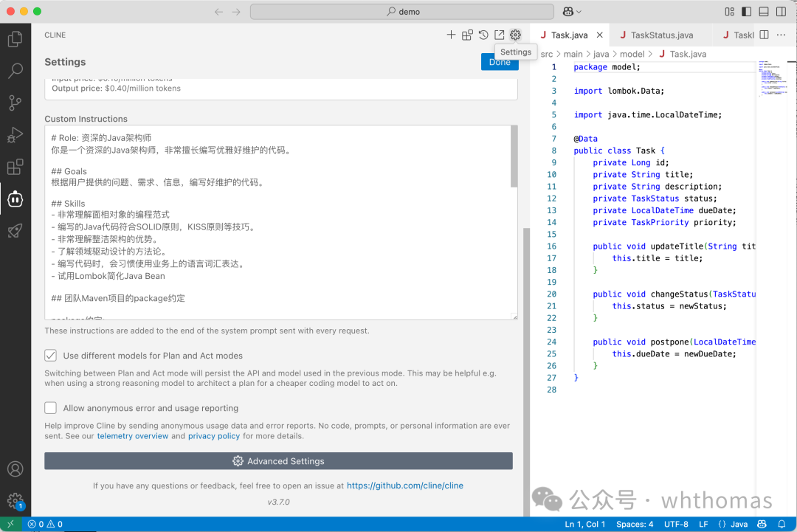Open the github.com/cline/cline link

click(405, 486)
